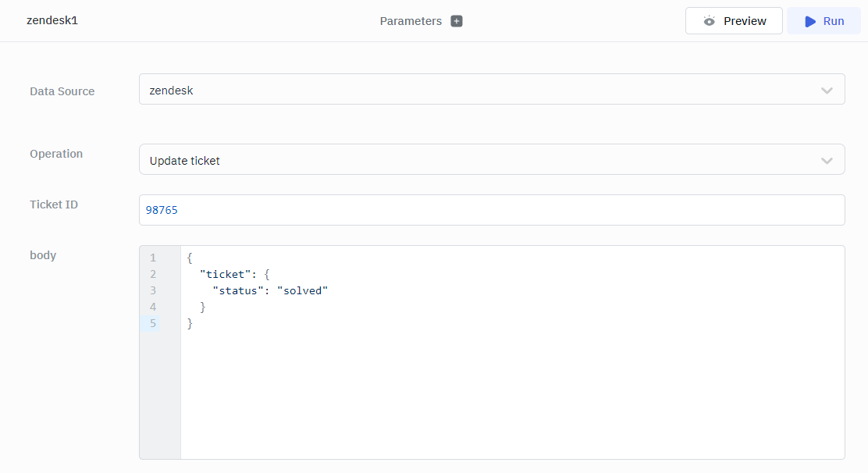Viewport: 868px width, 473px height.
Task: Run the zendesk1 query
Action: (x=824, y=21)
